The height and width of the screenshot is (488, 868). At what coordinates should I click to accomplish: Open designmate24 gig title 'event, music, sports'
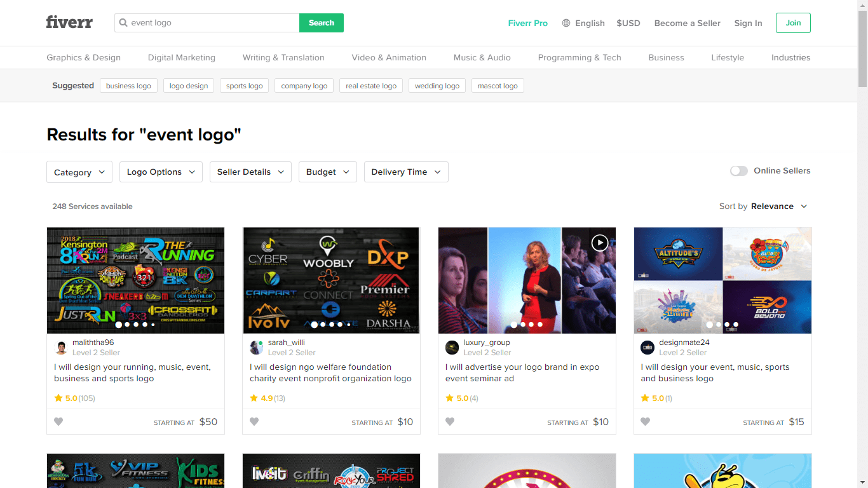(x=715, y=373)
